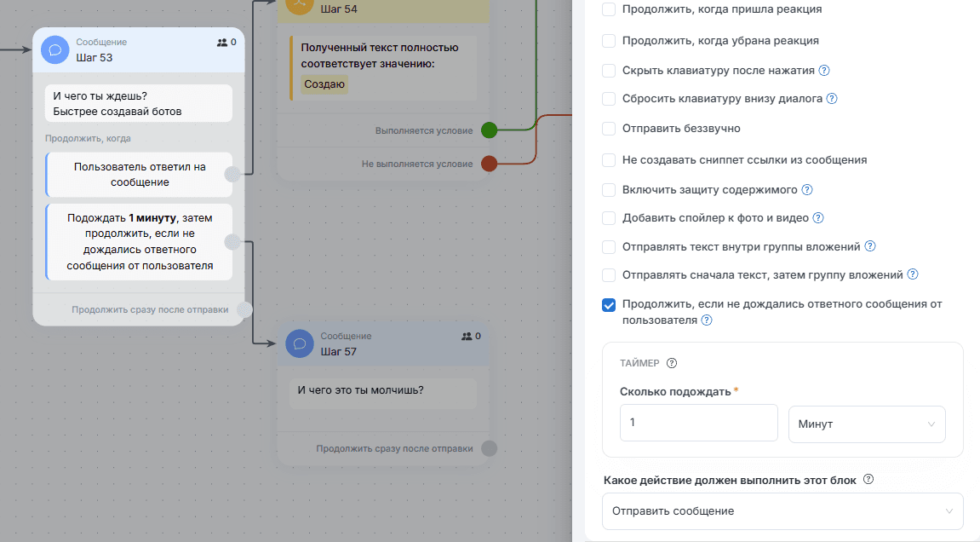Open help for 'Сбросить клавиатуру внизу диалога'
The height and width of the screenshot is (542, 980).
coord(832,98)
